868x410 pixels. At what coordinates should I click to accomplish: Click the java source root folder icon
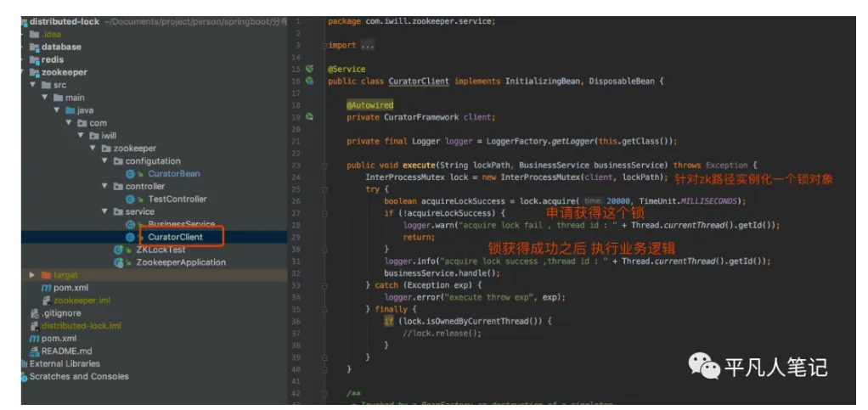70,110
